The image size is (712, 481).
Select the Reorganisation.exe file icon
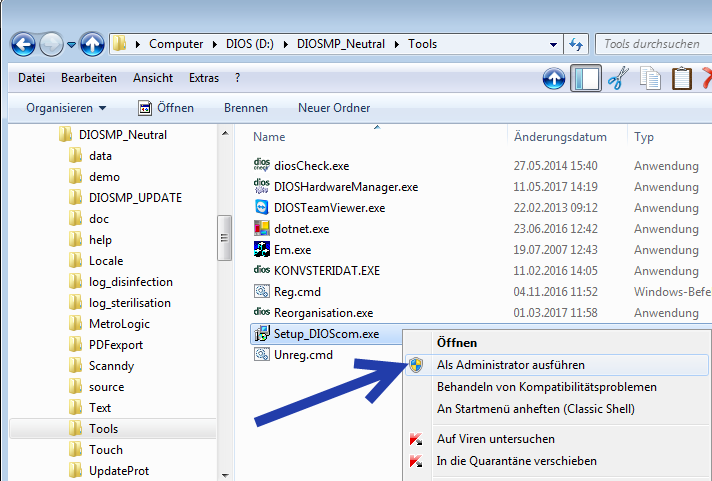(262, 312)
